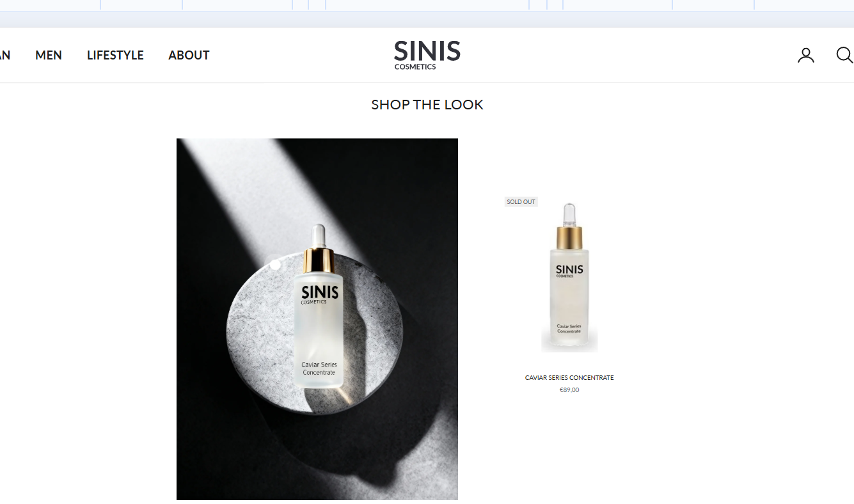
Task: Open the ABOUT menu
Action: [189, 56]
